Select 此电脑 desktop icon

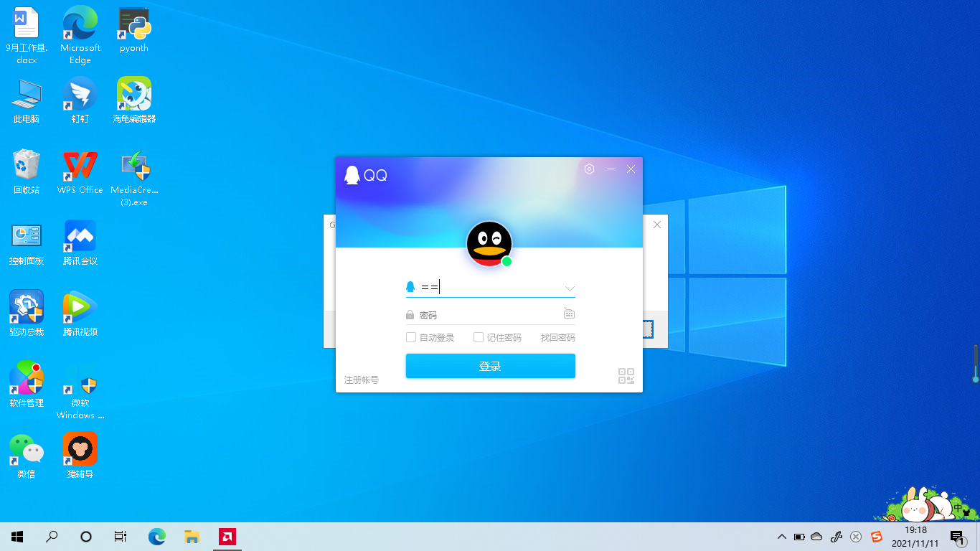click(27, 100)
